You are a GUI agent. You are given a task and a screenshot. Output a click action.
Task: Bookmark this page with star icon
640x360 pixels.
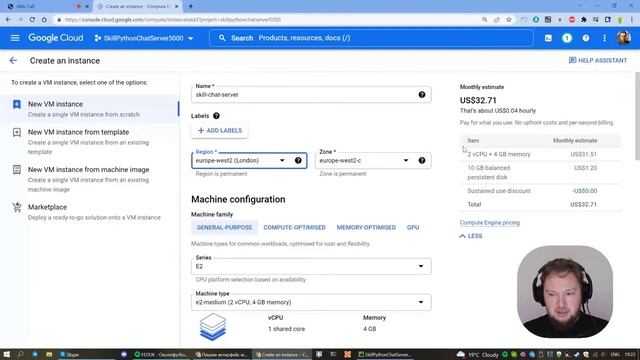pos(509,20)
